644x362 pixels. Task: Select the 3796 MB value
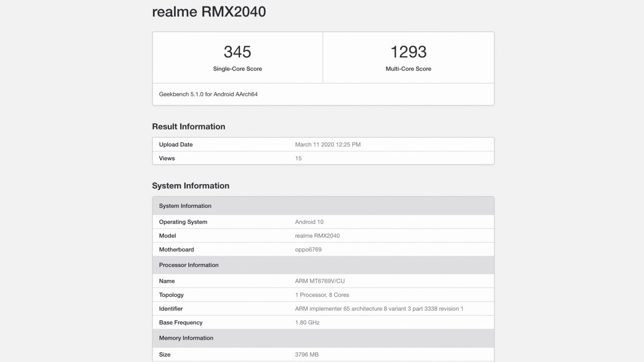[307, 354]
